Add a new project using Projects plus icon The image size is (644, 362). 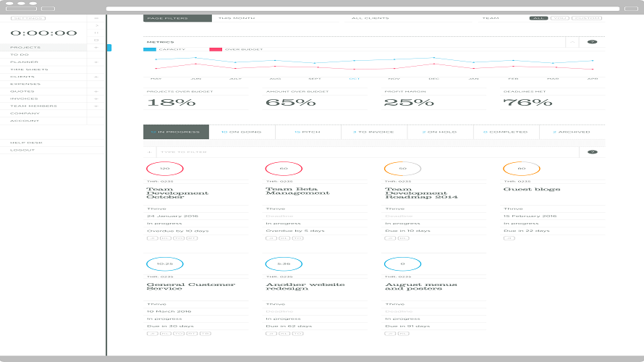[96, 48]
